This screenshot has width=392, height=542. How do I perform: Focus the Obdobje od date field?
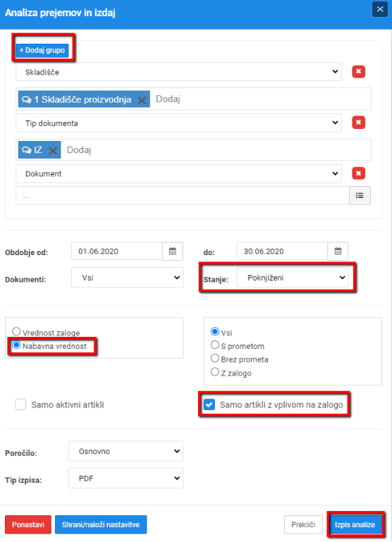tap(117, 252)
